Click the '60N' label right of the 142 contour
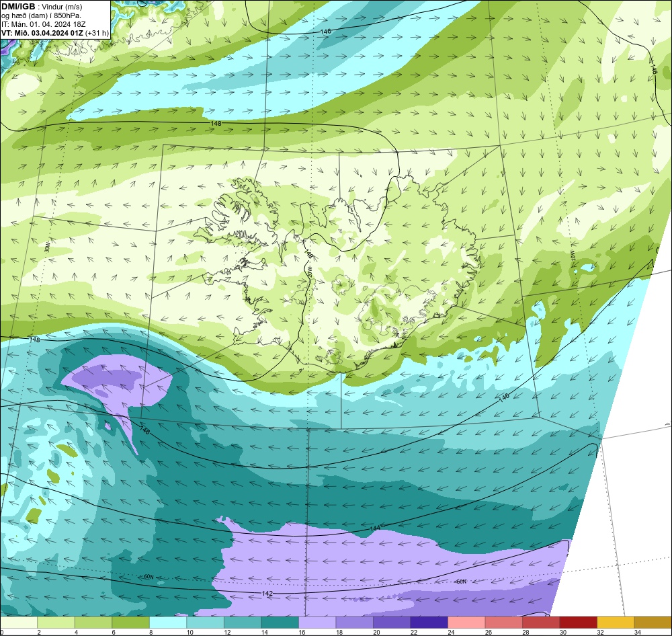 461,582
